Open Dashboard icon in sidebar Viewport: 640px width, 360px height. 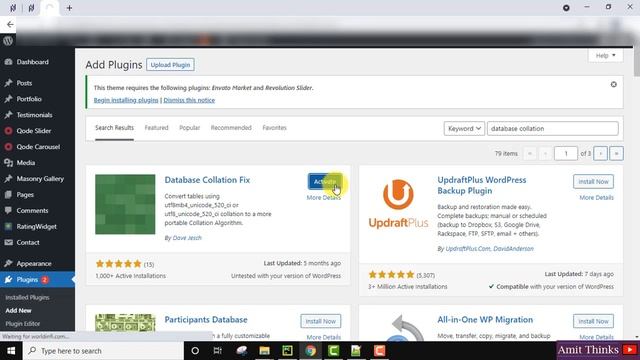pos(8,62)
